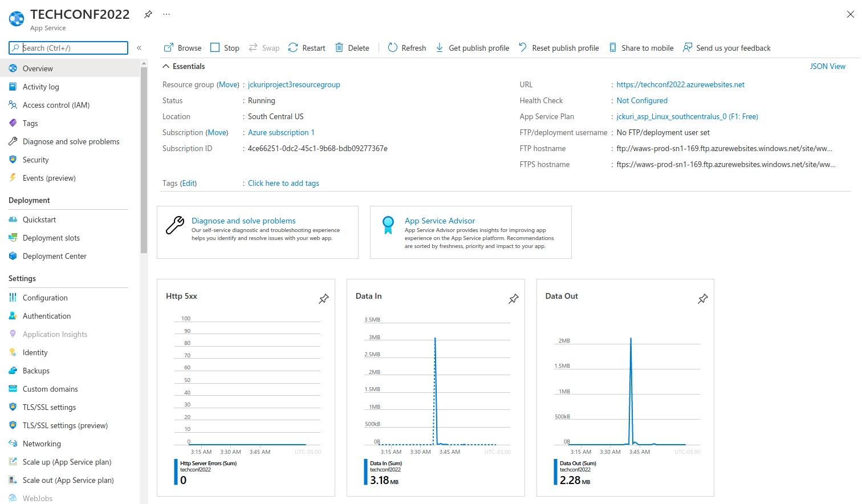Open the more options ellipsis next to title

[166, 14]
